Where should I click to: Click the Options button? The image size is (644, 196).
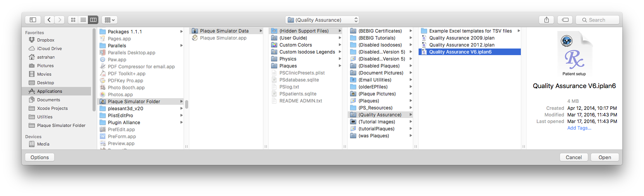[40, 157]
